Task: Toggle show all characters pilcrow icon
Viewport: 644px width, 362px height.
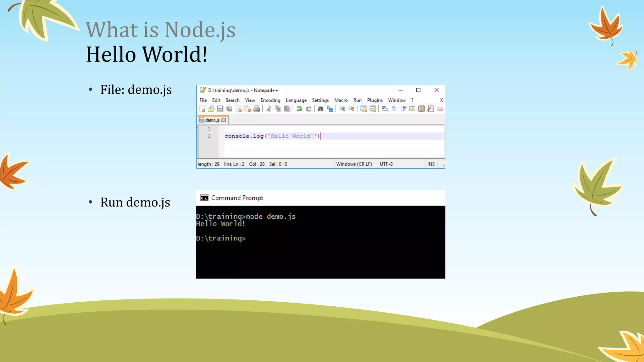Action: [394, 109]
